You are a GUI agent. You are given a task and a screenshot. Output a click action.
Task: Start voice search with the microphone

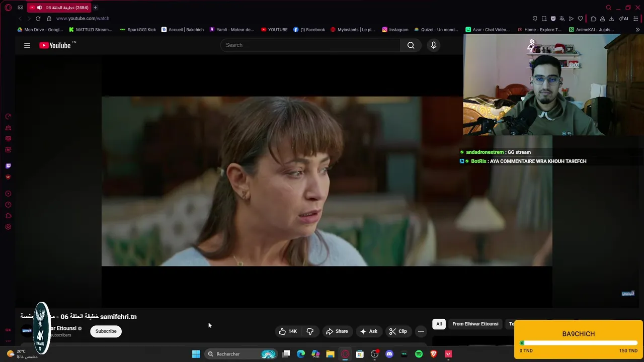(x=434, y=45)
